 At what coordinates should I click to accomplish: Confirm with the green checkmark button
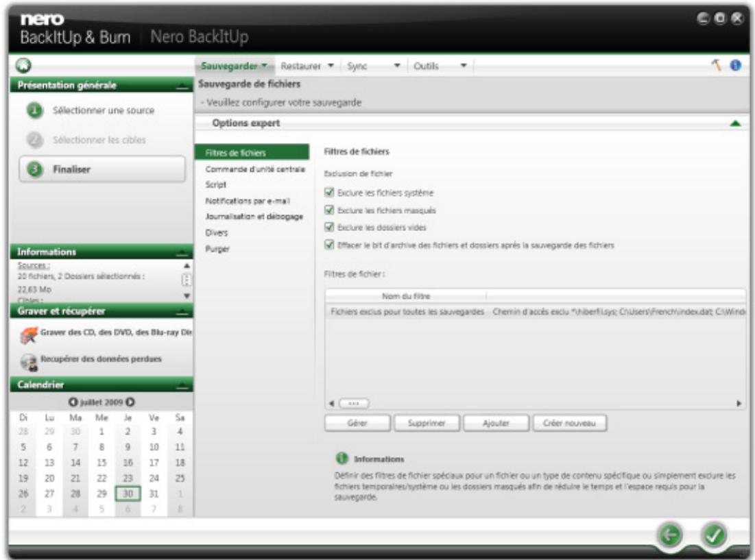(714, 535)
